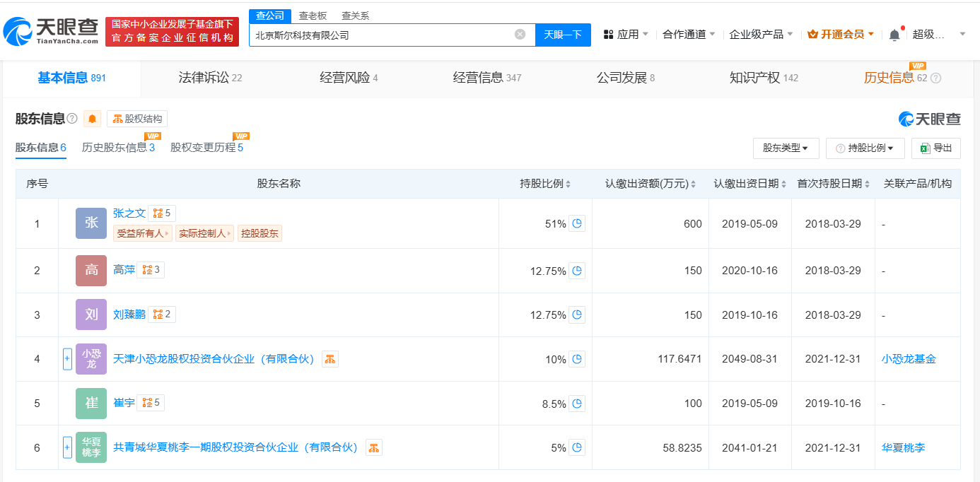Image resolution: width=980 pixels, height=482 pixels.
Task: View pie chart for 共青城华夏桃李 5%
Action: [577, 447]
